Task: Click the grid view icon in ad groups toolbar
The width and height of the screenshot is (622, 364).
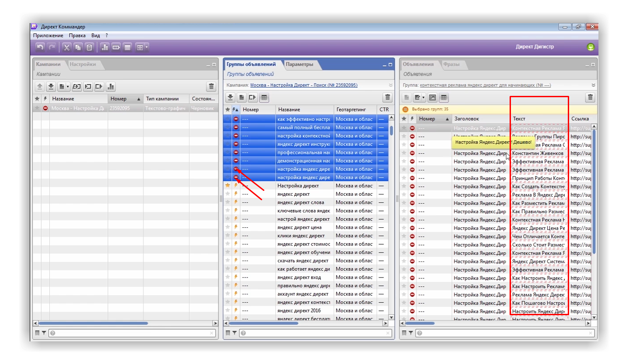Action: tap(264, 97)
